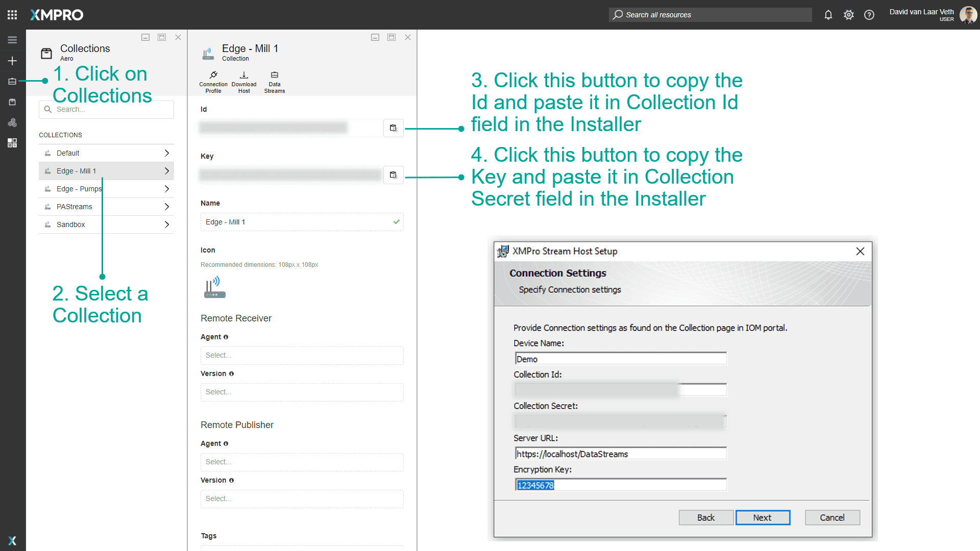The image size is (980, 551).
Task: Click the Name field Edge - Mill 1
Action: [x=296, y=222]
